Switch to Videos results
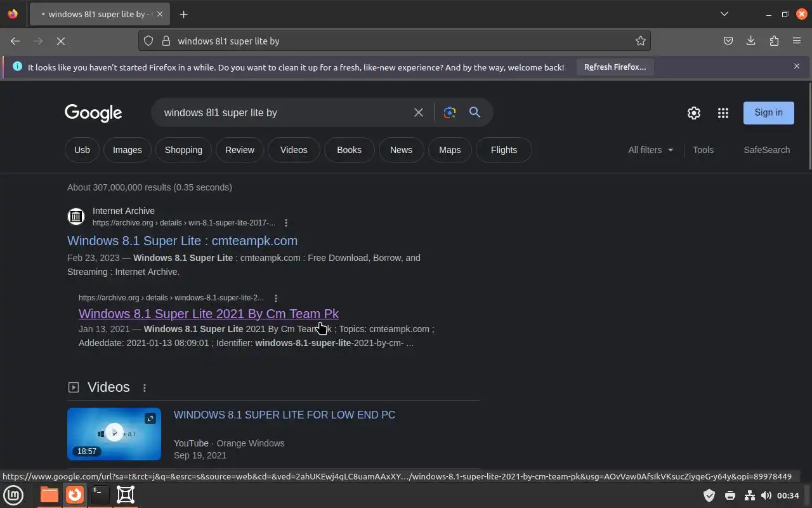The image size is (812, 508). point(294,150)
